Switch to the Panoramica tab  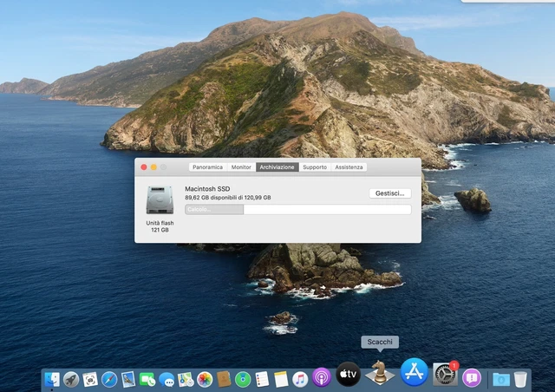pyautogui.click(x=208, y=167)
